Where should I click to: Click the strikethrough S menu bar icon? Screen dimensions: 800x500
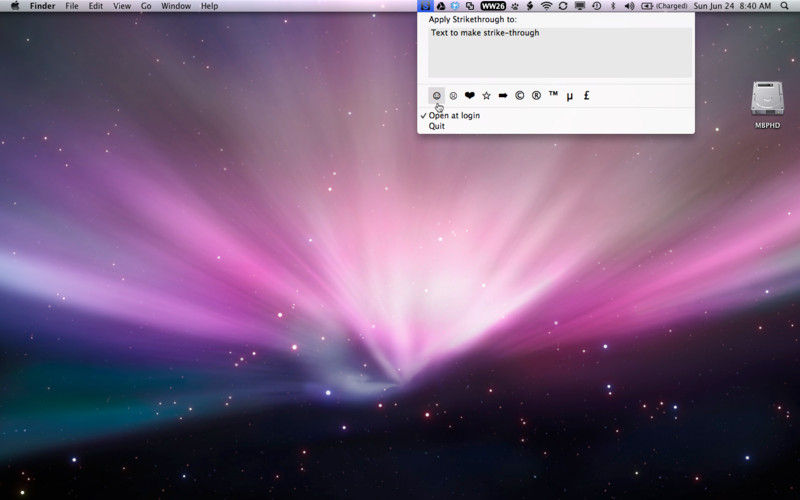click(425, 6)
